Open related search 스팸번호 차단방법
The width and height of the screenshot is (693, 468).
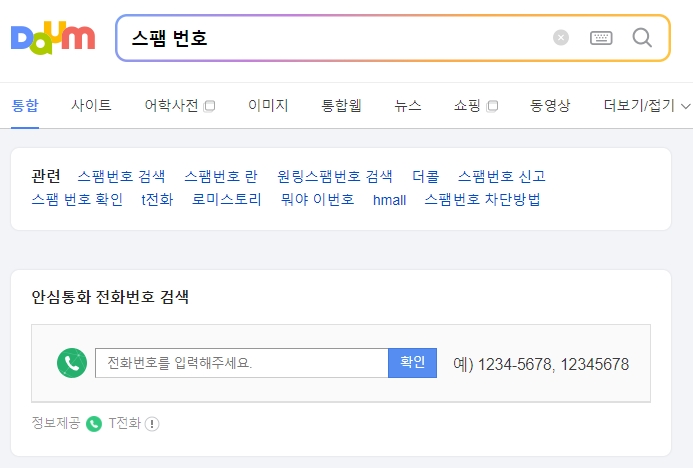tap(482, 199)
